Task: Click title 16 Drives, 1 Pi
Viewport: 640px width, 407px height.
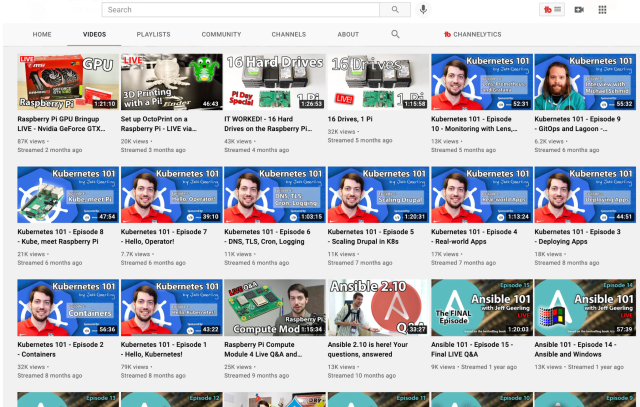Action: click(350, 119)
